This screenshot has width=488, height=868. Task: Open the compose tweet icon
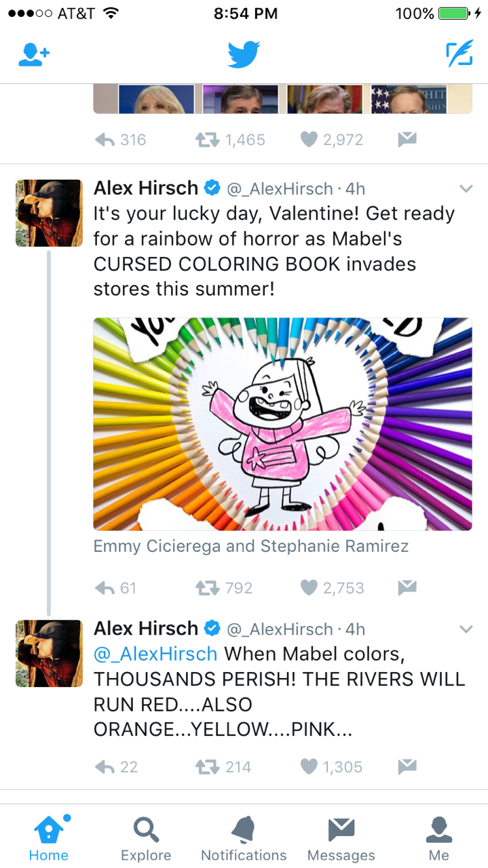(x=459, y=55)
